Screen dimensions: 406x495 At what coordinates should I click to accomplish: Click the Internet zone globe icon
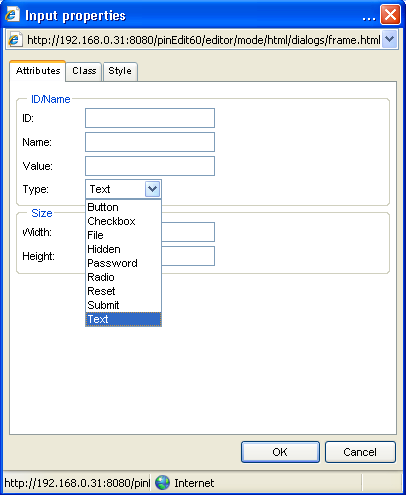coord(163,483)
